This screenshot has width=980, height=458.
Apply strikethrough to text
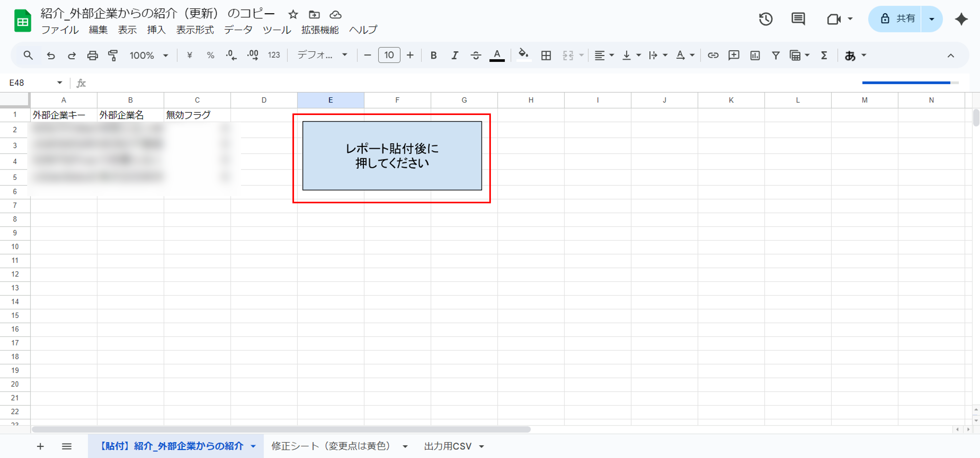tap(476, 55)
